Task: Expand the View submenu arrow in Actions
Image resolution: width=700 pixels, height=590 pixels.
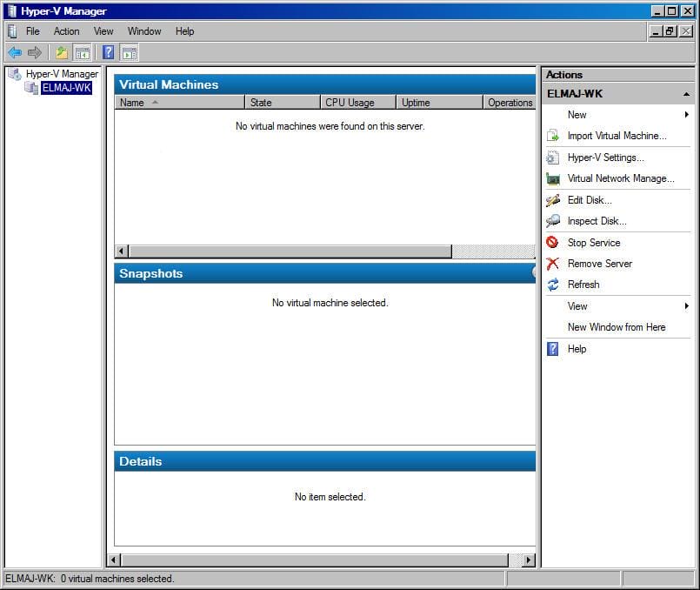Action: [687, 306]
